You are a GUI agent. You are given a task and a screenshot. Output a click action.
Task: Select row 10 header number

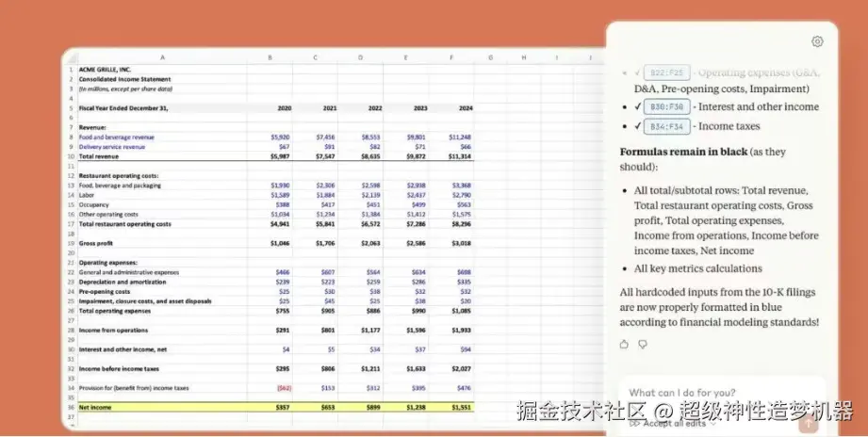pyautogui.click(x=71, y=156)
